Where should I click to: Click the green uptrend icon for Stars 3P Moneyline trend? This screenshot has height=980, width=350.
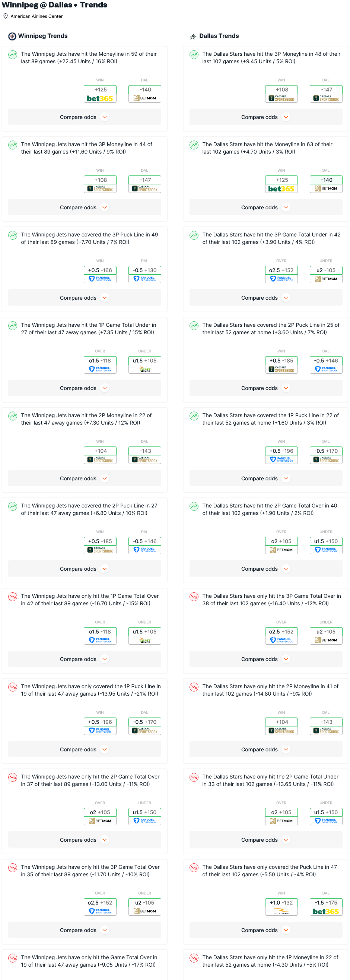tap(194, 54)
